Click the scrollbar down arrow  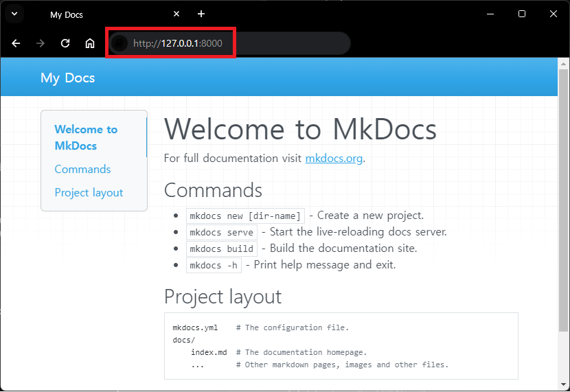coord(563,384)
